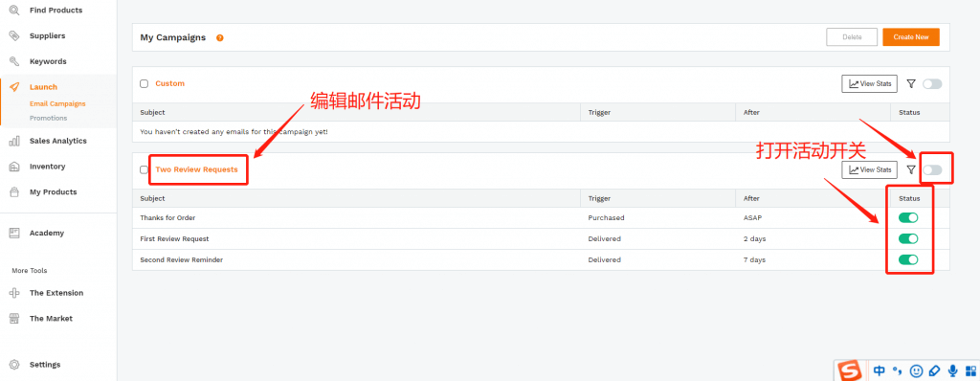Screen dimensions: 980x381
Task: View Stats for the Custom campaign
Action: 869,84
